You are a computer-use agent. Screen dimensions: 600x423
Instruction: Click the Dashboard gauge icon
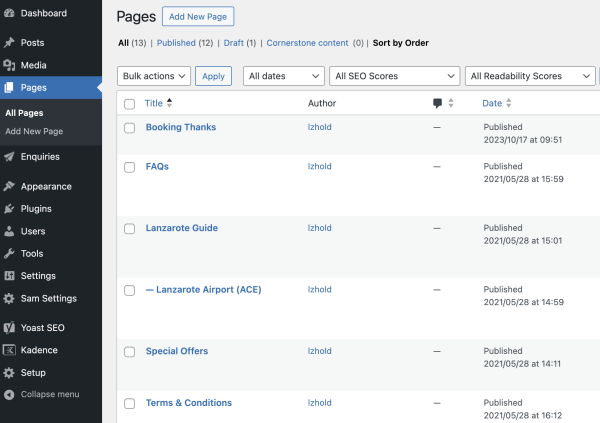[x=9, y=13]
